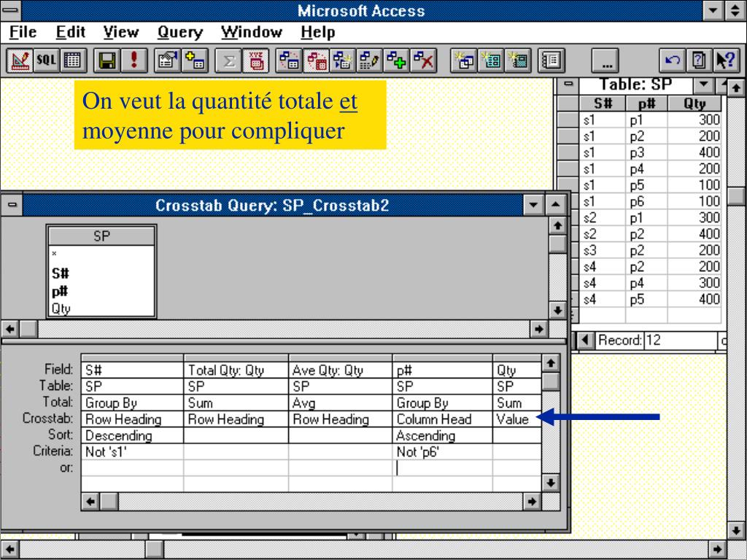Create a New Query from toolbar
This screenshot has width=747, height=560.
[x=464, y=61]
